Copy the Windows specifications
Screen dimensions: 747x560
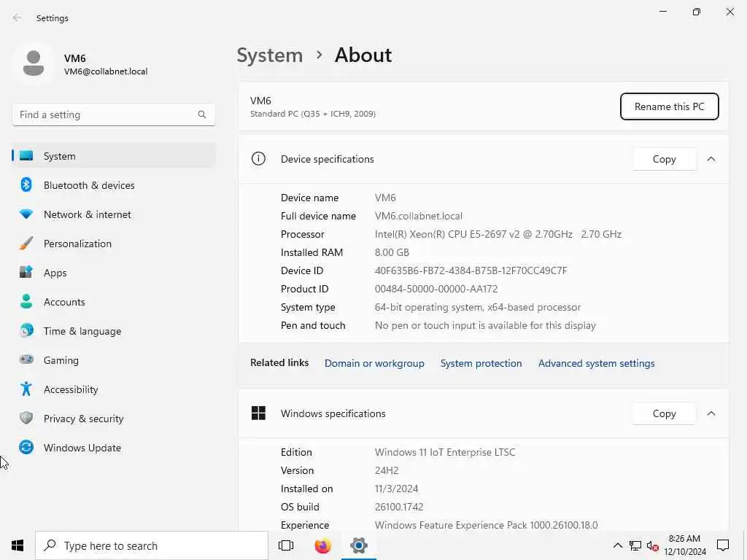pyautogui.click(x=664, y=413)
